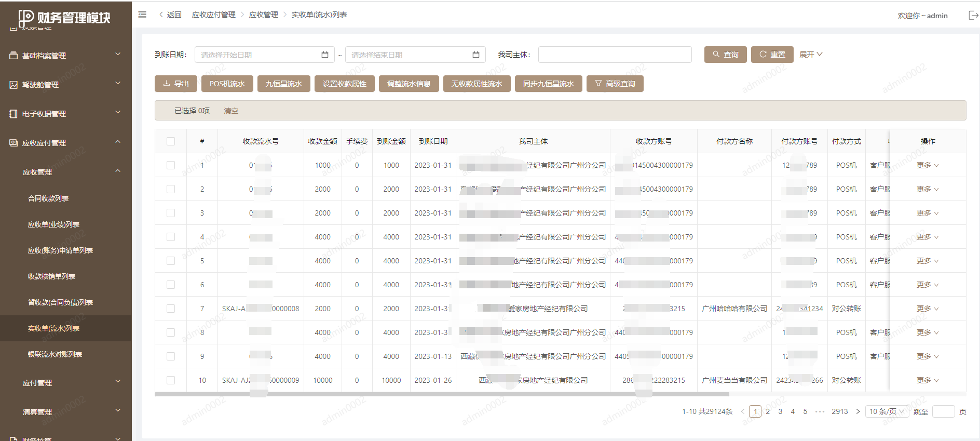Check the checkbox for row 3
Image resolution: width=980 pixels, height=441 pixels.
coord(171,213)
